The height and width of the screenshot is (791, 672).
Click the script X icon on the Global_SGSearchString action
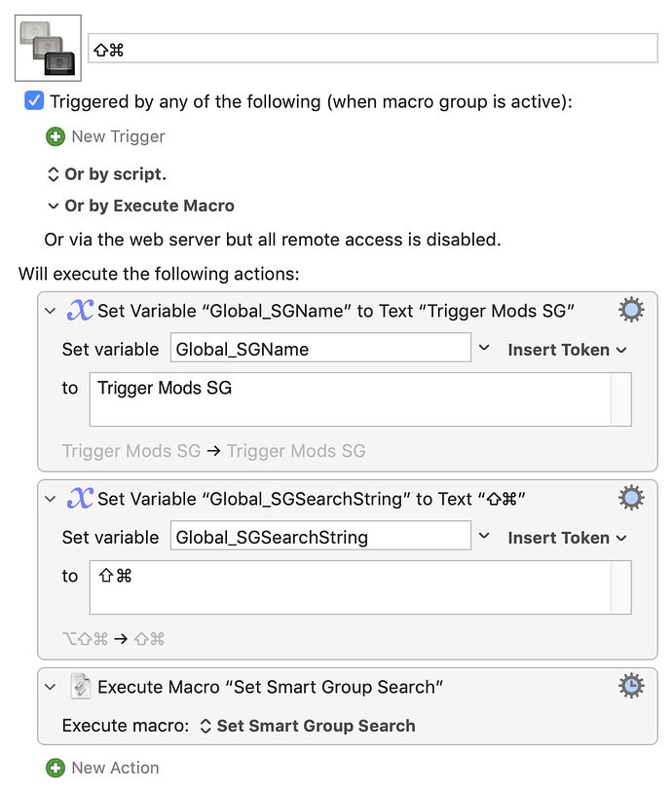click(80, 499)
